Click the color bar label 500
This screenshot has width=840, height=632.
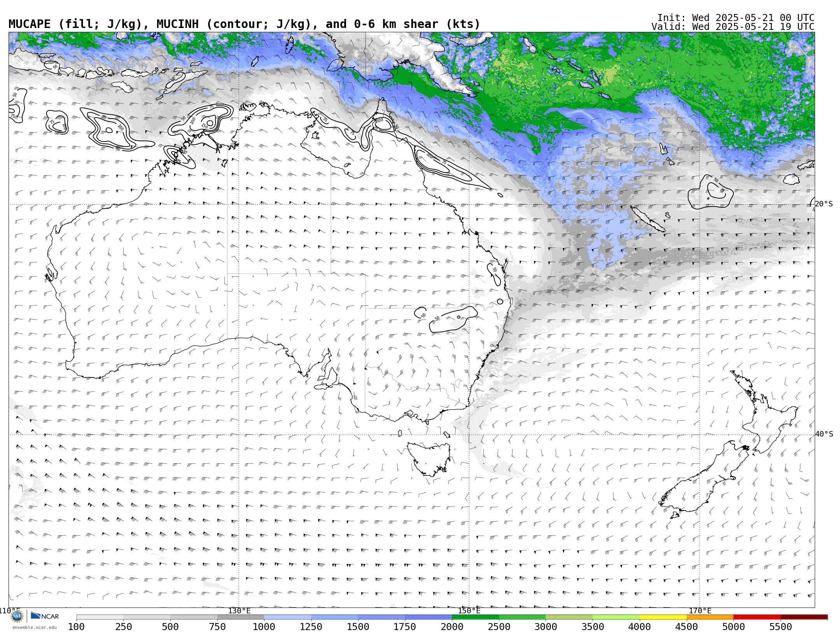click(170, 627)
